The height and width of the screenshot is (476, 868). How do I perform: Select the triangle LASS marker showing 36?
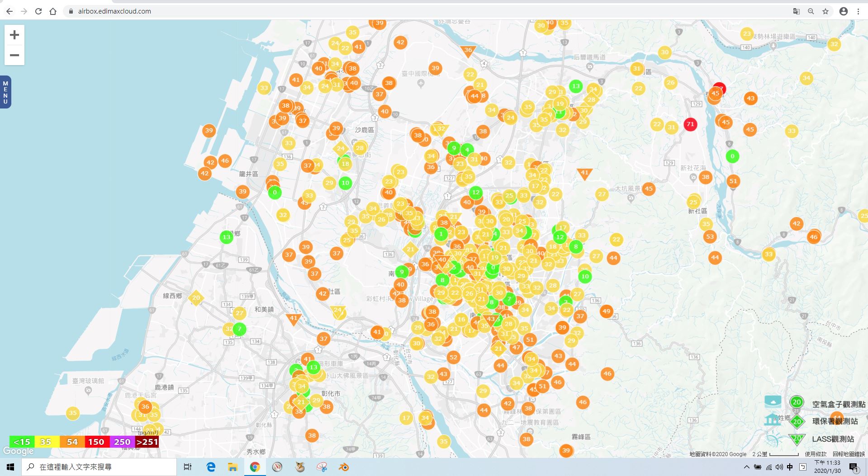[x=468, y=51]
